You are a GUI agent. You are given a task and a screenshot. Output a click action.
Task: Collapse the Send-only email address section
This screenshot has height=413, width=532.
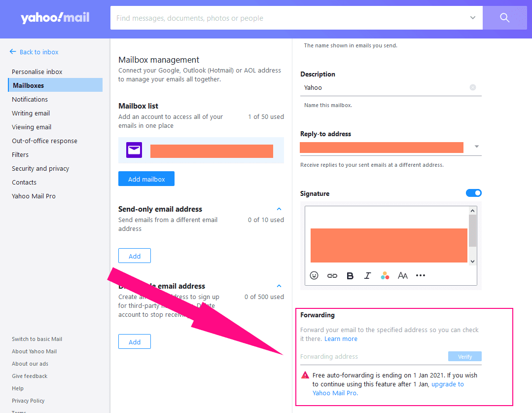point(279,209)
